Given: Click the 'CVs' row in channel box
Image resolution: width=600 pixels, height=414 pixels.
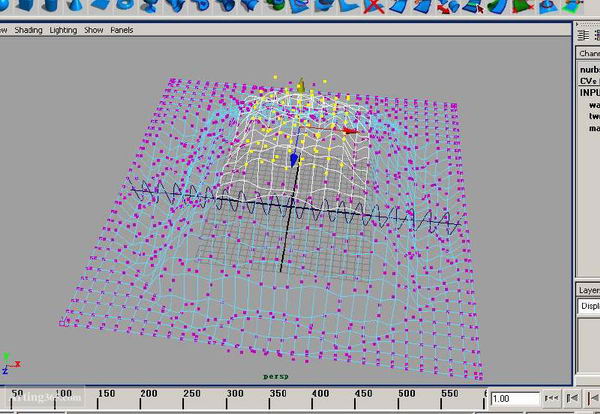Looking at the screenshot, I should (590, 81).
